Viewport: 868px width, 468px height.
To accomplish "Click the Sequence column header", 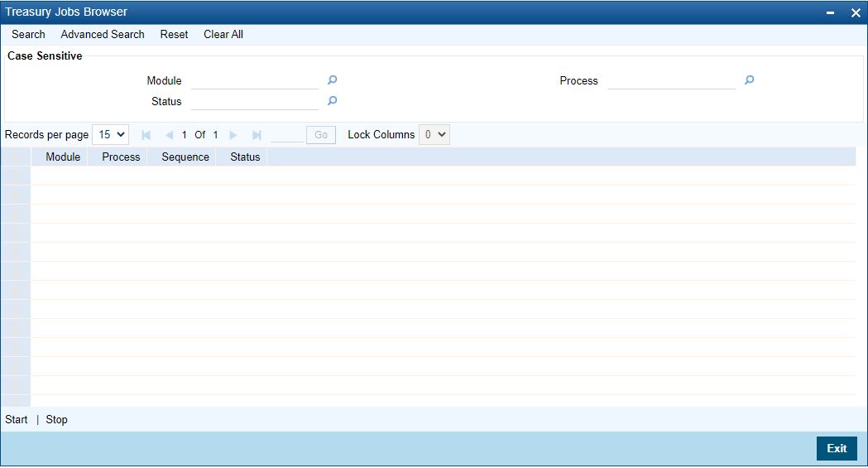I will 185,157.
